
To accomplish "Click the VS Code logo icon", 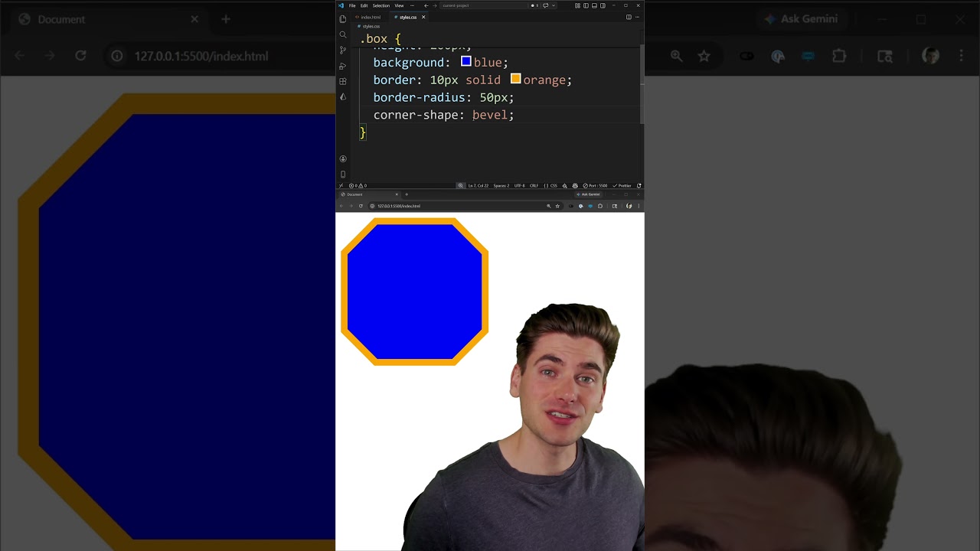I will 341,5.
